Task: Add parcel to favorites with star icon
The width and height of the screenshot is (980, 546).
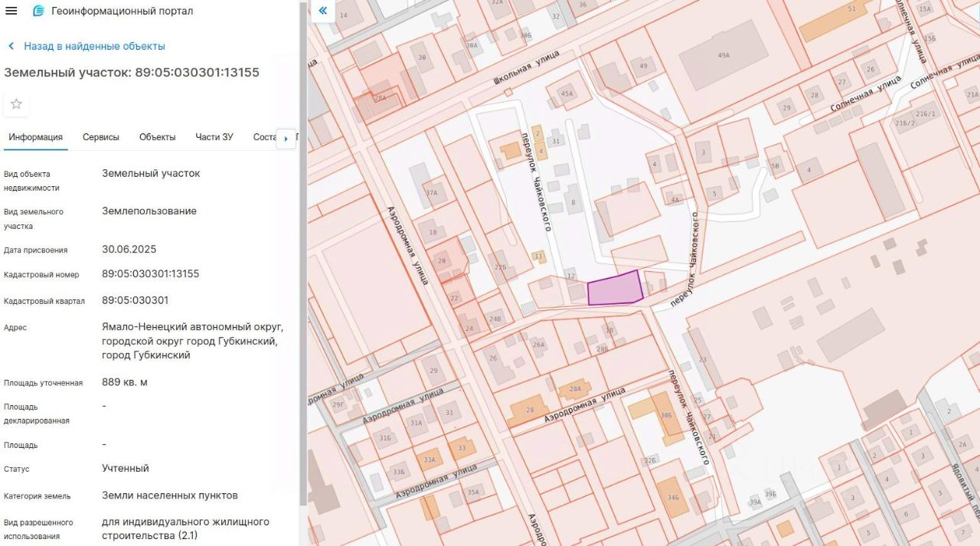Action: (x=16, y=104)
